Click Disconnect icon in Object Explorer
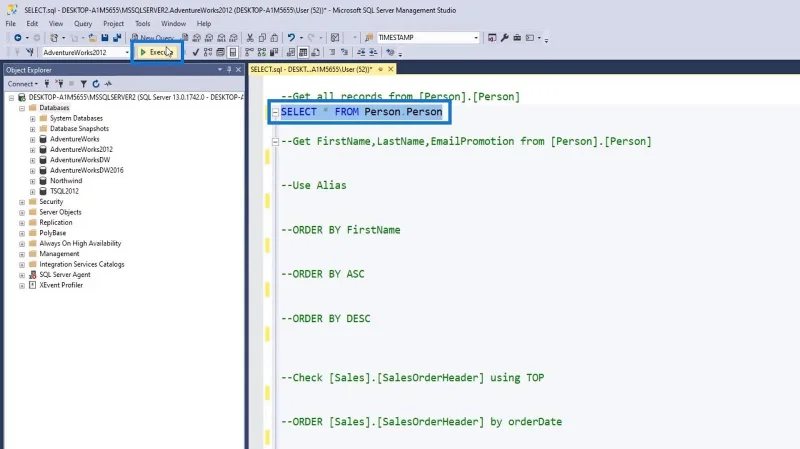This screenshot has width=800, height=449. [x=60, y=84]
